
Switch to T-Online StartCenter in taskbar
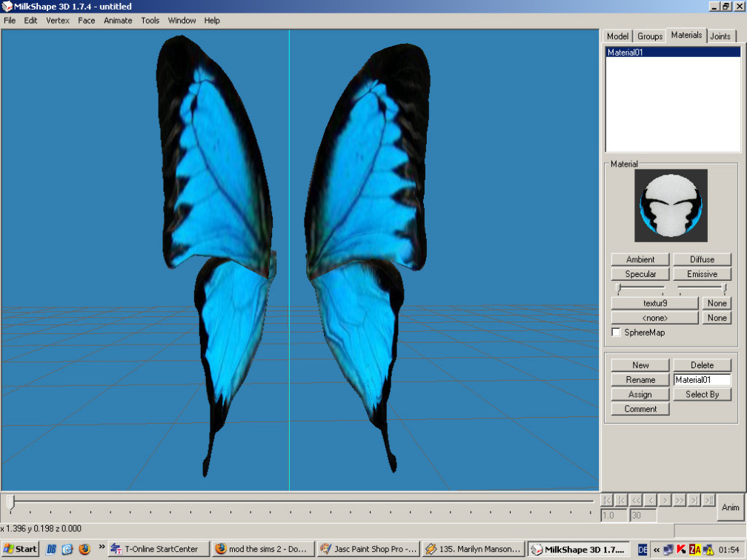click(159, 549)
